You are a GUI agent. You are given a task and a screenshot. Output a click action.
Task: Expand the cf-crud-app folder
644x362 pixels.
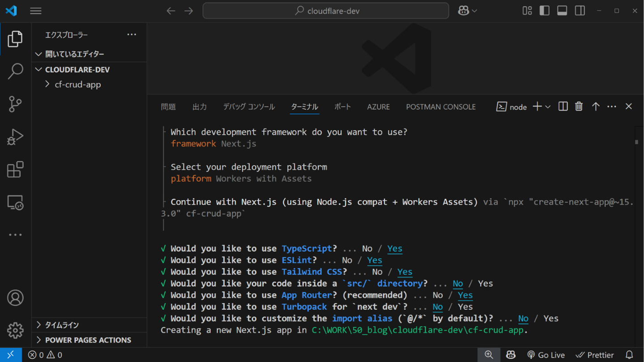coord(89,84)
